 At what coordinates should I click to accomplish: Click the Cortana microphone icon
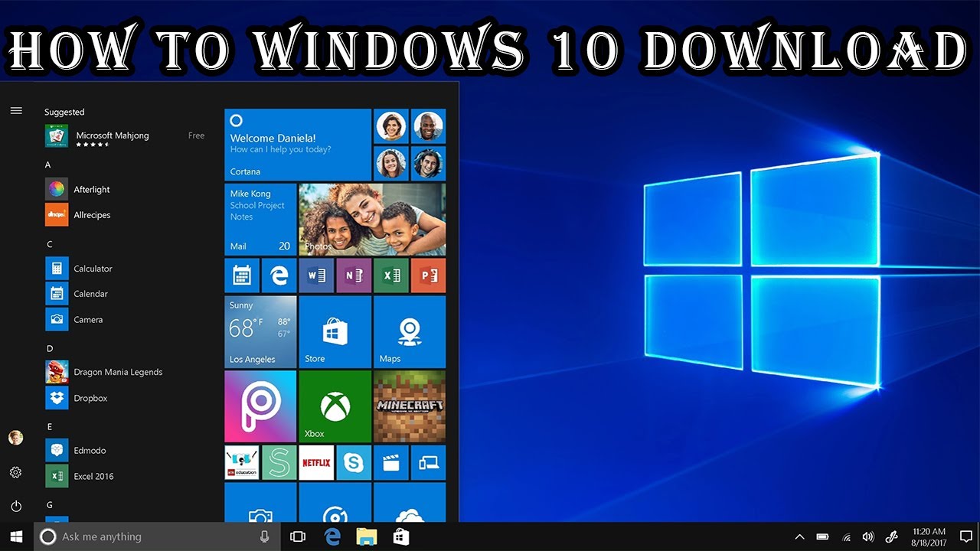[264, 536]
